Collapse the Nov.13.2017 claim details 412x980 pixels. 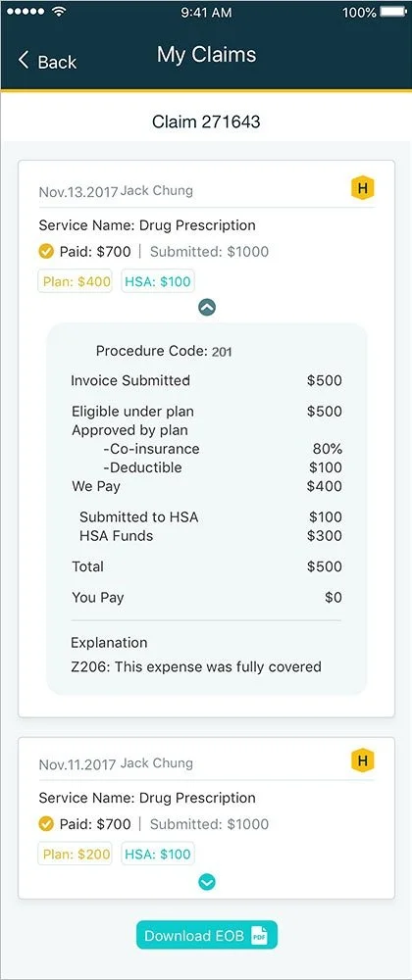pos(207,308)
